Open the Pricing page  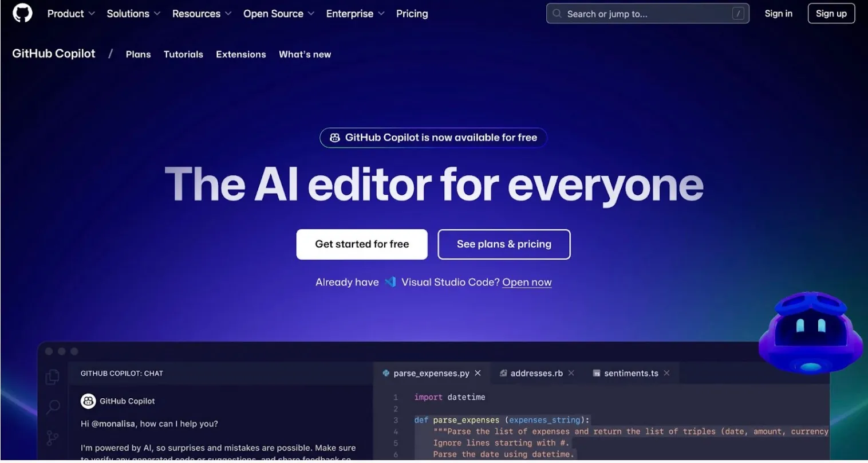pos(412,14)
